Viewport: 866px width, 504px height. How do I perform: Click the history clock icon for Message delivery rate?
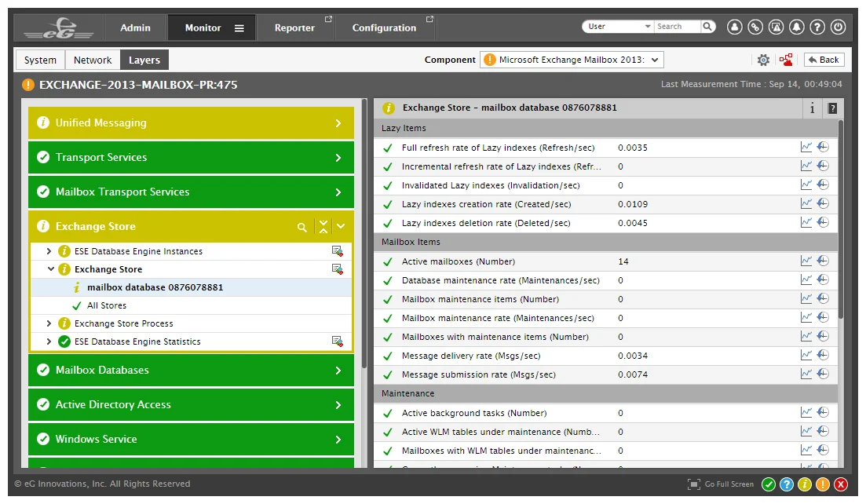pyautogui.click(x=823, y=356)
